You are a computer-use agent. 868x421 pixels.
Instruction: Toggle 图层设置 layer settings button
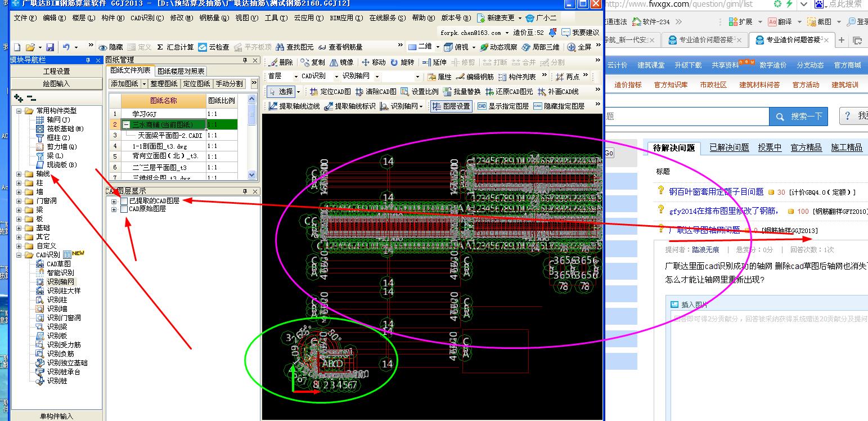click(451, 106)
